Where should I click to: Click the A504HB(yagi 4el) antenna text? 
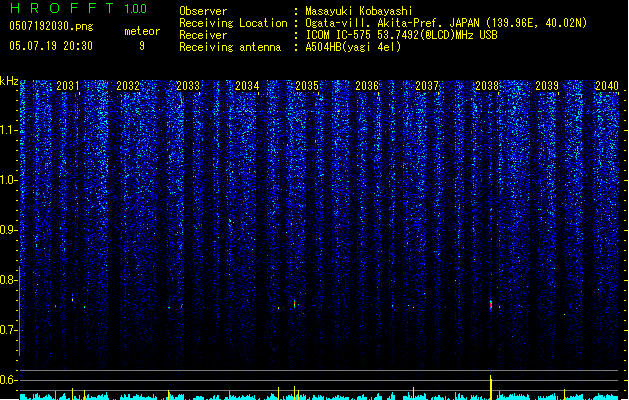pyautogui.click(x=353, y=47)
